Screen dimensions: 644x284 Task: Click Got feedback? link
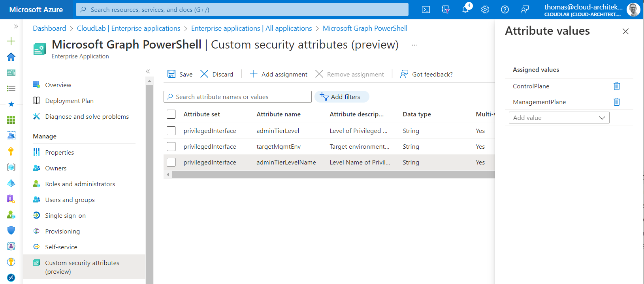coord(426,74)
